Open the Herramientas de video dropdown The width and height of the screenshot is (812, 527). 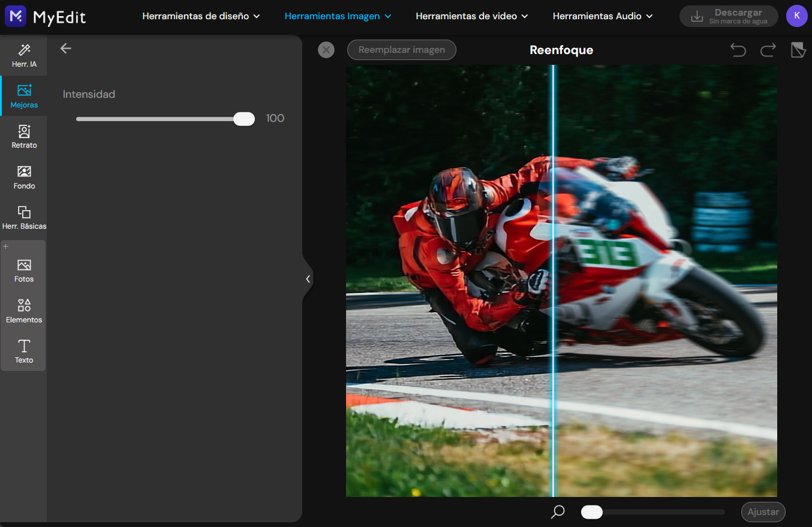[471, 16]
